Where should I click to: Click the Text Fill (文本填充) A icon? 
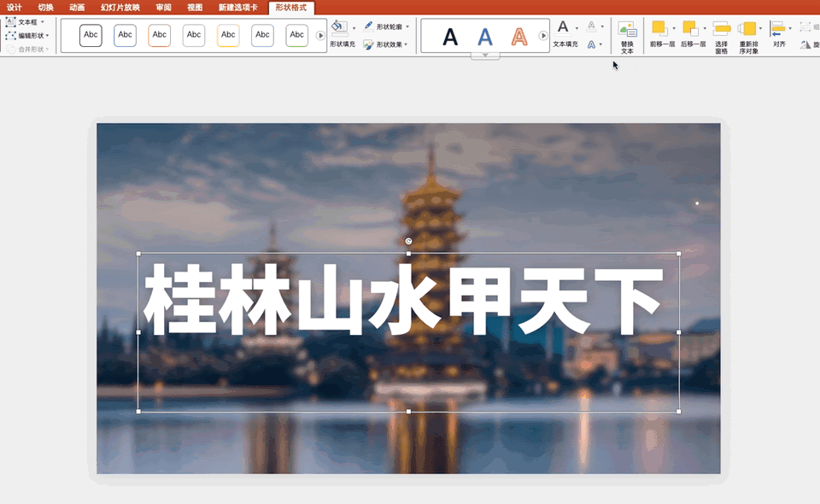pos(563,28)
